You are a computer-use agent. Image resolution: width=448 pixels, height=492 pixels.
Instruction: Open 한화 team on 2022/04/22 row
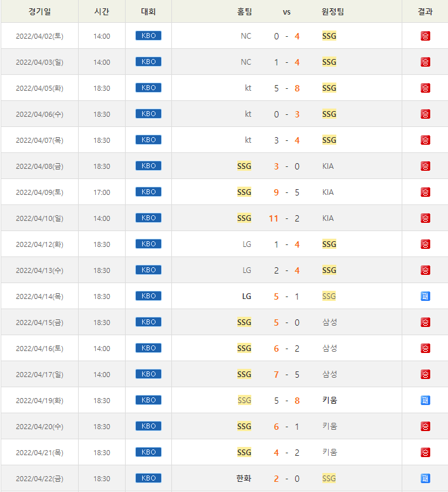tap(244, 479)
